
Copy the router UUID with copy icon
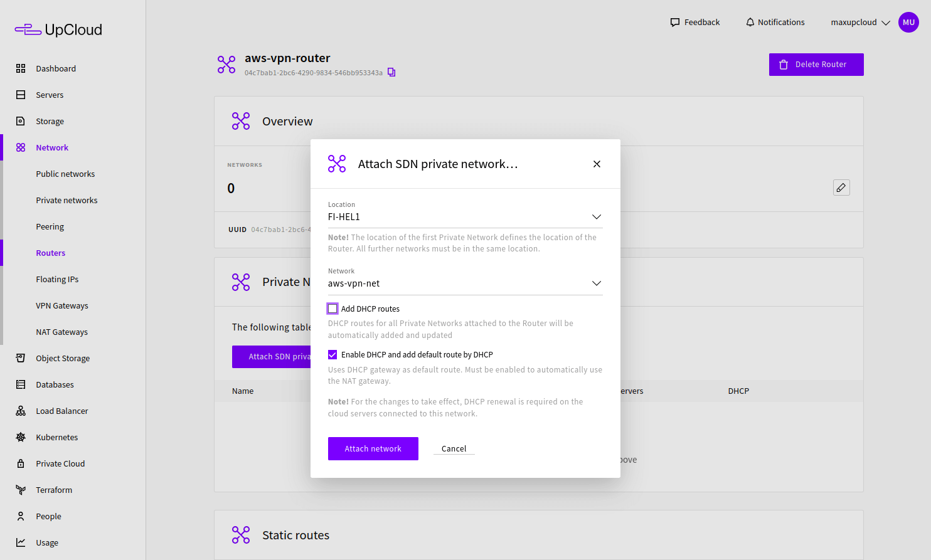point(391,72)
